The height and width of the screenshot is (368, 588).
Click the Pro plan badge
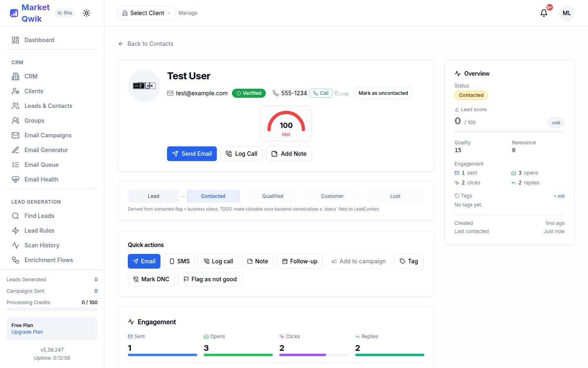(65, 13)
